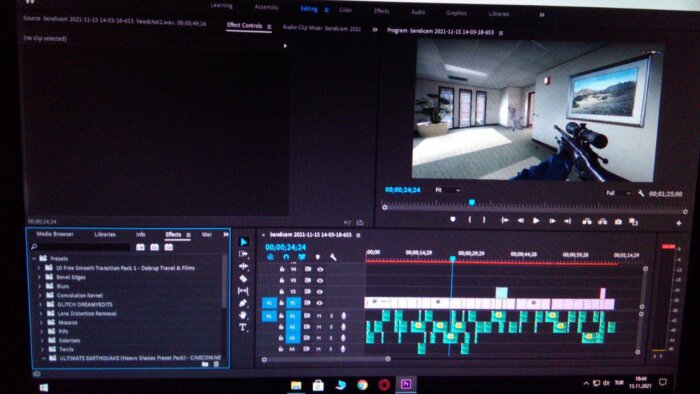Select the Razor tool
The image size is (700, 394).
pyautogui.click(x=243, y=279)
